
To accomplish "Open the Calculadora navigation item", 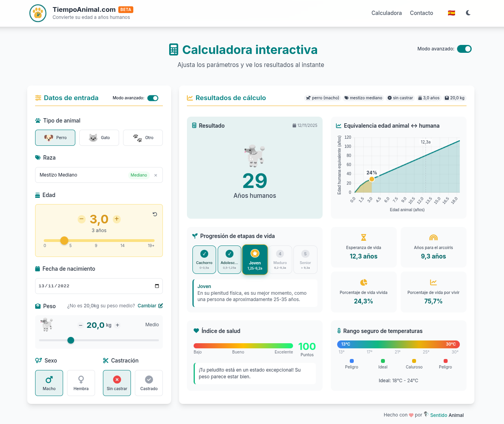I will 386,13.
